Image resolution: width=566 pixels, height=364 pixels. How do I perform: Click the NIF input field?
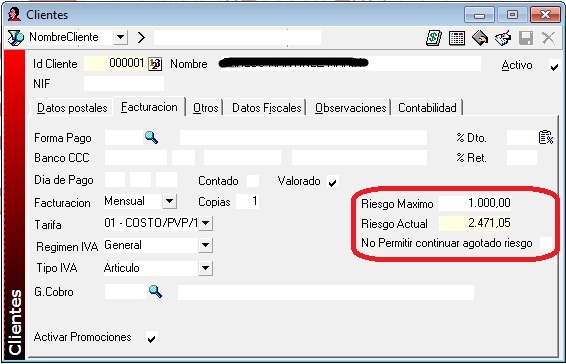point(124,84)
